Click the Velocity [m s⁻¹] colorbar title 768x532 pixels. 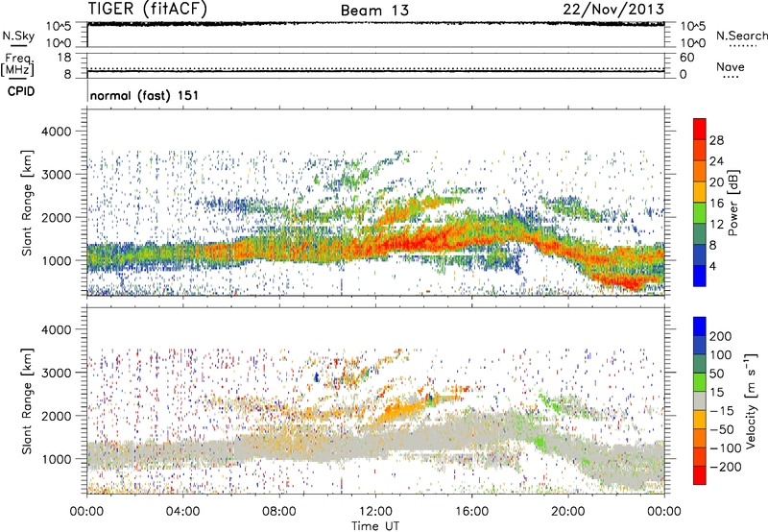[x=750, y=400]
